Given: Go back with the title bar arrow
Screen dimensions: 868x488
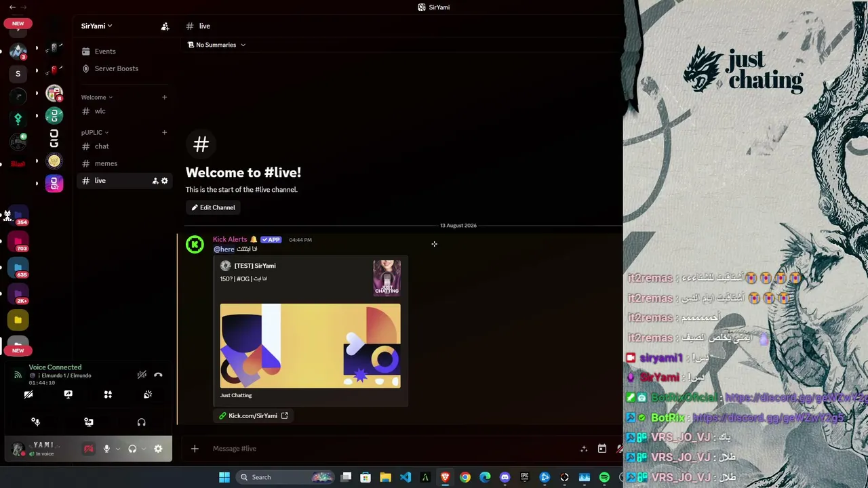Looking at the screenshot, I should (12, 7).
